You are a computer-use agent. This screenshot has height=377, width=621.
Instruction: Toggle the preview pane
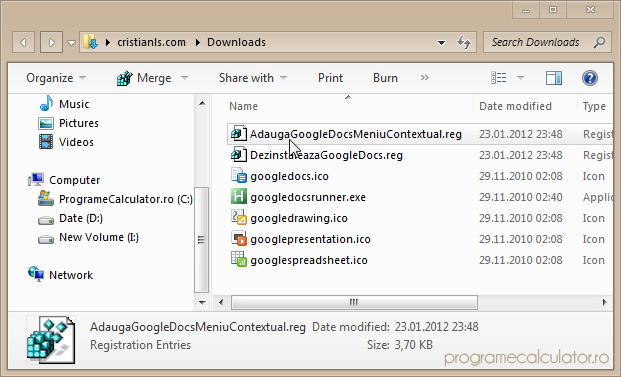pos(554,78)
